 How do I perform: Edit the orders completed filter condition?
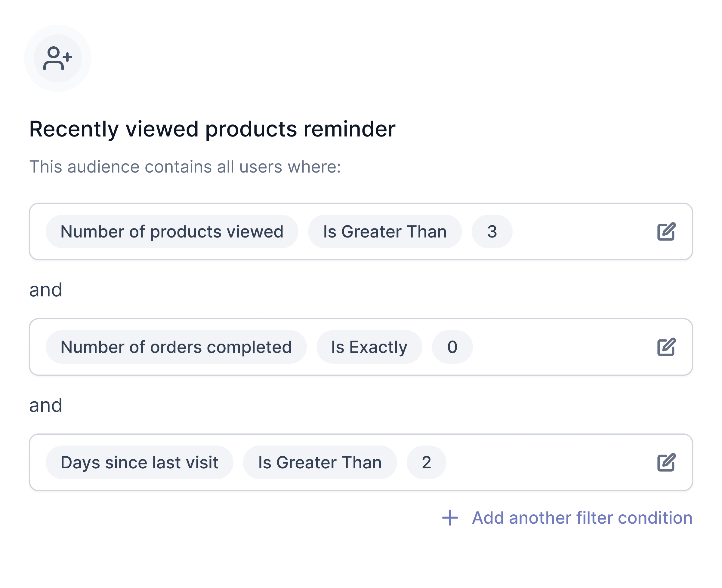click(666, 347)
